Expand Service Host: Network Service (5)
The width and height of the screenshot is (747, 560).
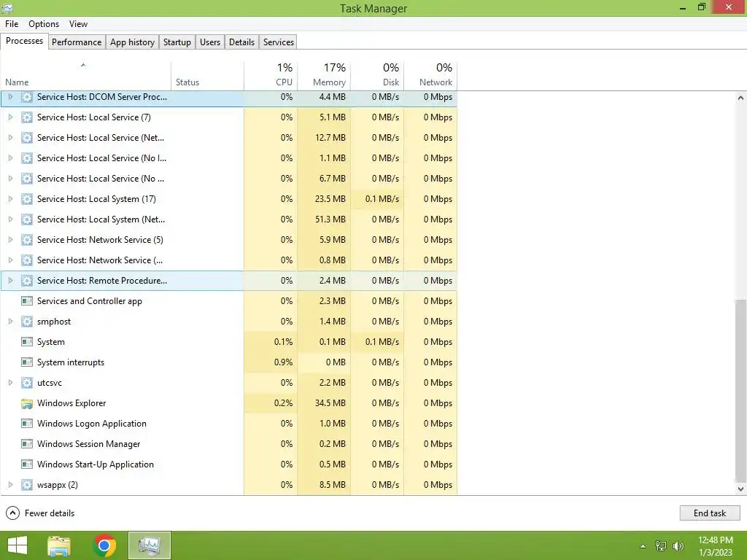(10, 240)
